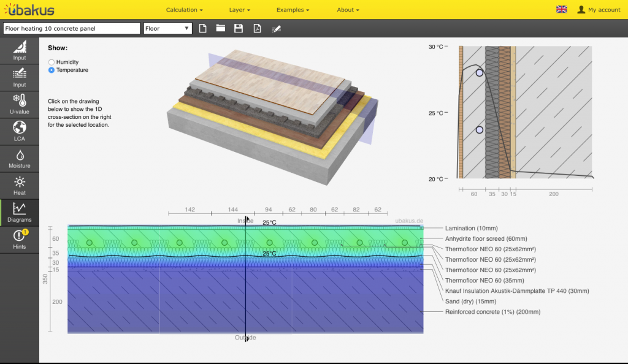Select the Temperature radio button
The width and height of the screenshot is (628, 364).
(x=52, y=70)
